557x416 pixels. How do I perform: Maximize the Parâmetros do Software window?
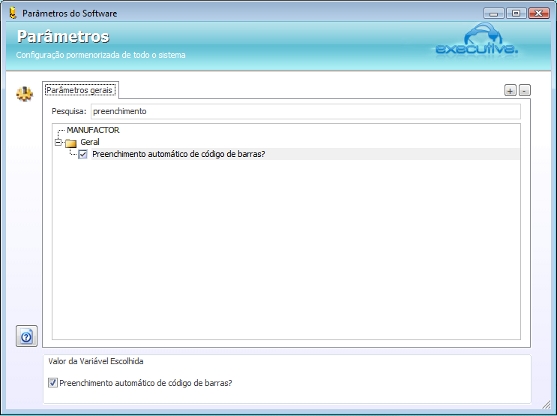pos(516,13)
